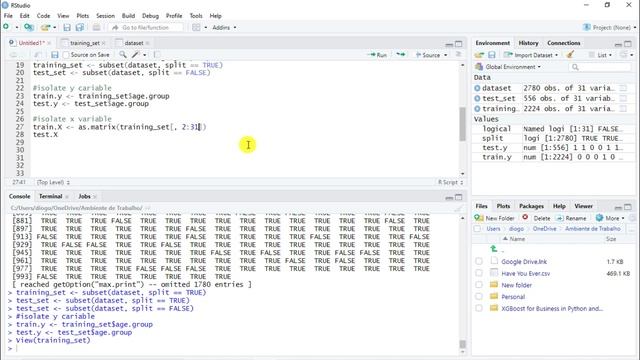Save script using the editor toolbar disk icon
This screenshot has width=640, height=360.
[x=55, y=55]
